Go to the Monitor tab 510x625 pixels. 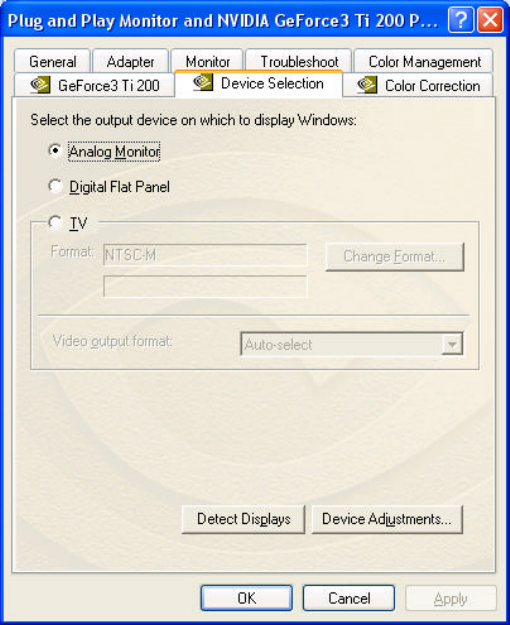coord(207,62)
